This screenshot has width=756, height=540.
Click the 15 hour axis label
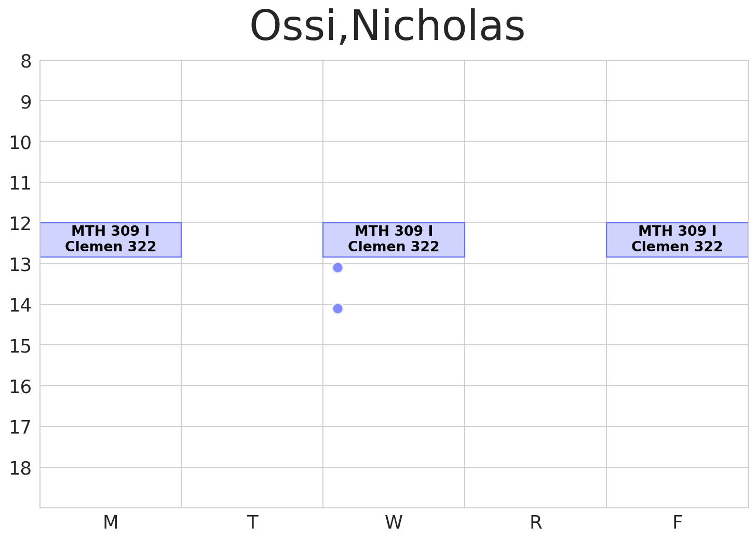pyautogui.click(x=21, y=346)
